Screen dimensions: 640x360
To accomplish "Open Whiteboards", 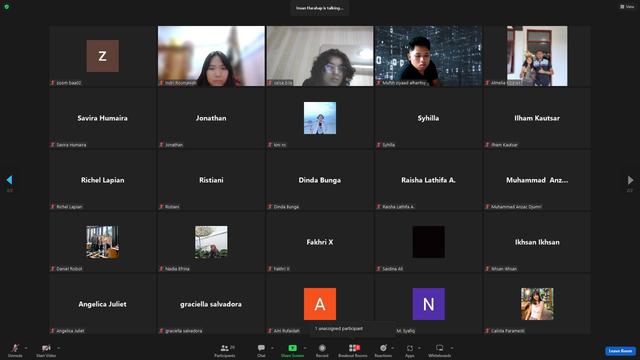I will click(440, 350).
